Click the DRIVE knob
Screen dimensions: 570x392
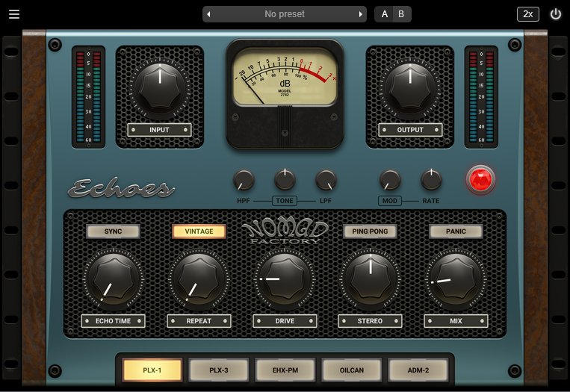(285, 279)
